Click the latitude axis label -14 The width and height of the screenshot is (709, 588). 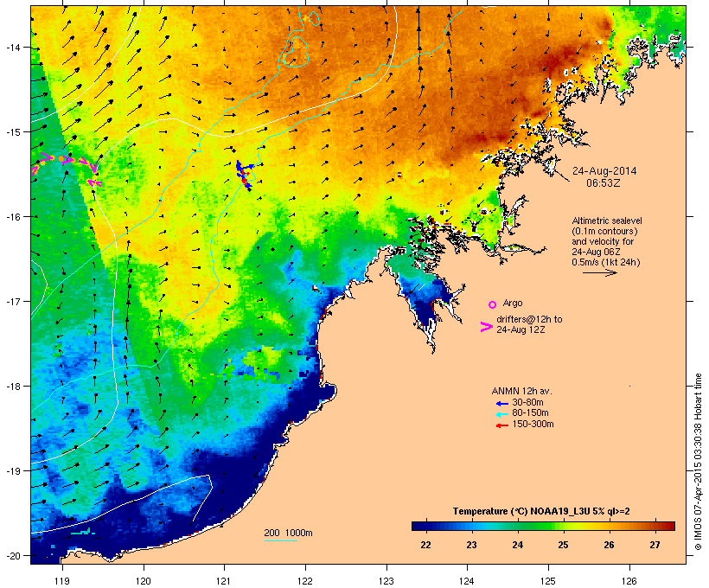(12, 47)
